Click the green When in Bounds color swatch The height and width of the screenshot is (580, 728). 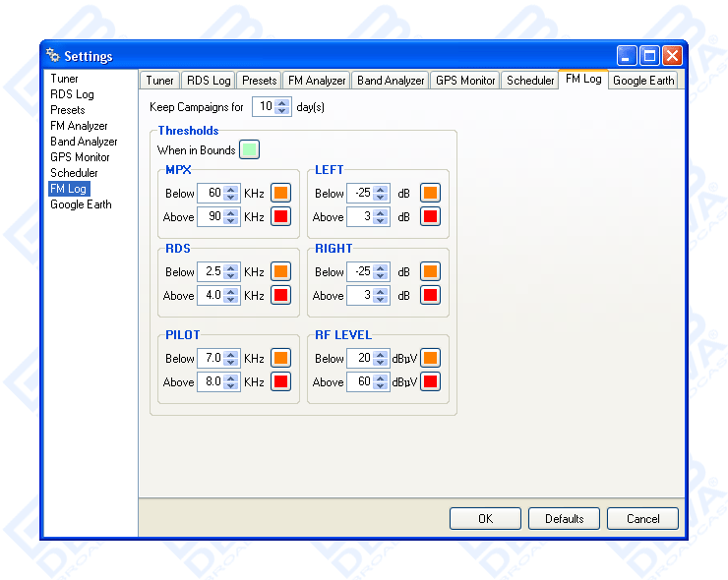250,150
